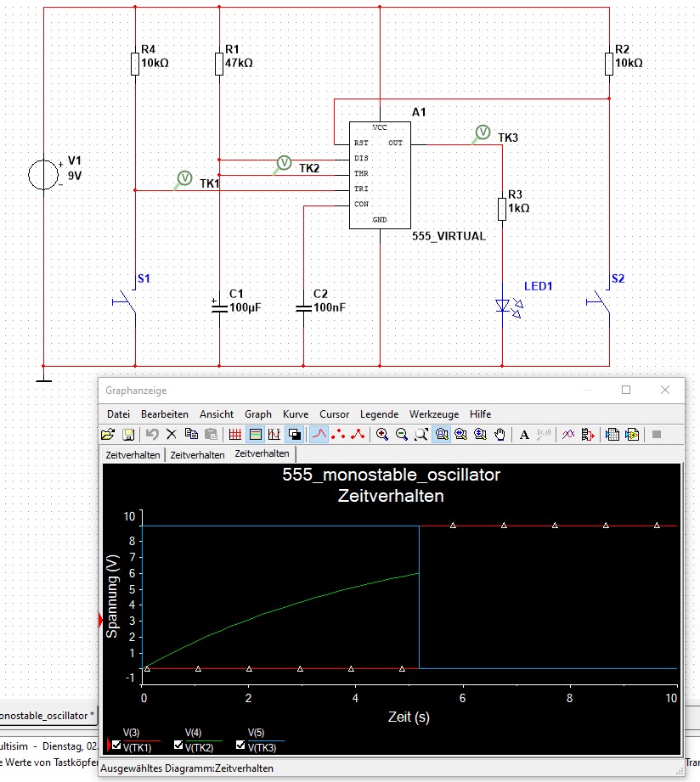Click the Copy icon in graph toolbar
700x782 pixels.
click(x=191, y=435)
